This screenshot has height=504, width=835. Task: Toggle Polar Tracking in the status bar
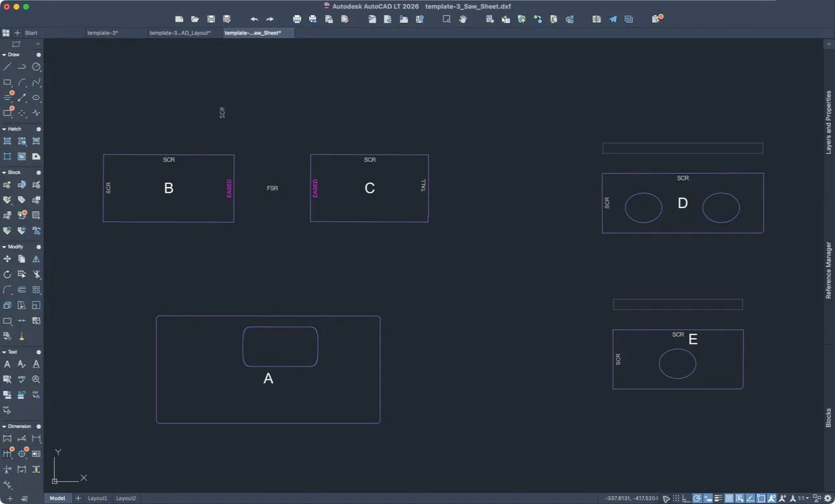click(697, 499)
